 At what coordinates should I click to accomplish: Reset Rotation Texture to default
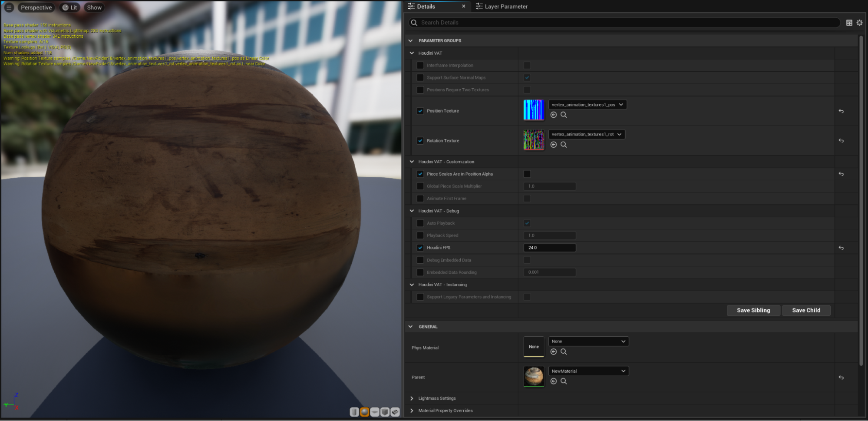[x=841, y=141]
